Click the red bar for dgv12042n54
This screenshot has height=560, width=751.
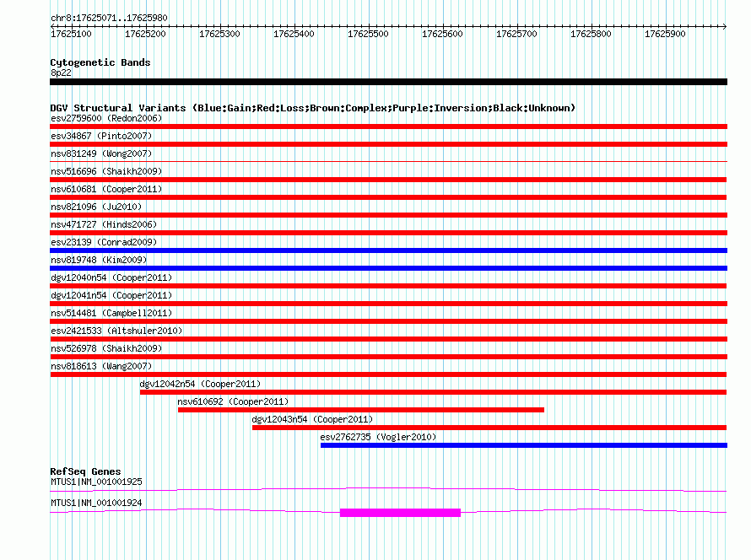434,392
